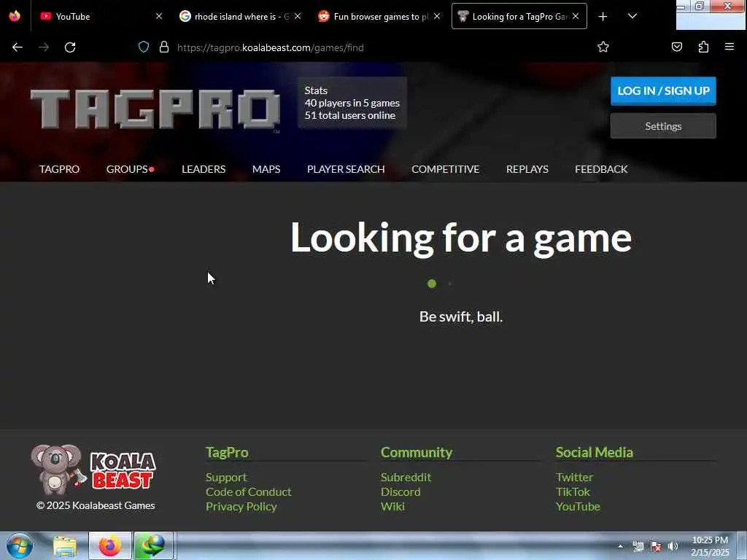Open the Code of Conduct link
Viewport: 747px width, 560px height.
(x=248, y=492)
